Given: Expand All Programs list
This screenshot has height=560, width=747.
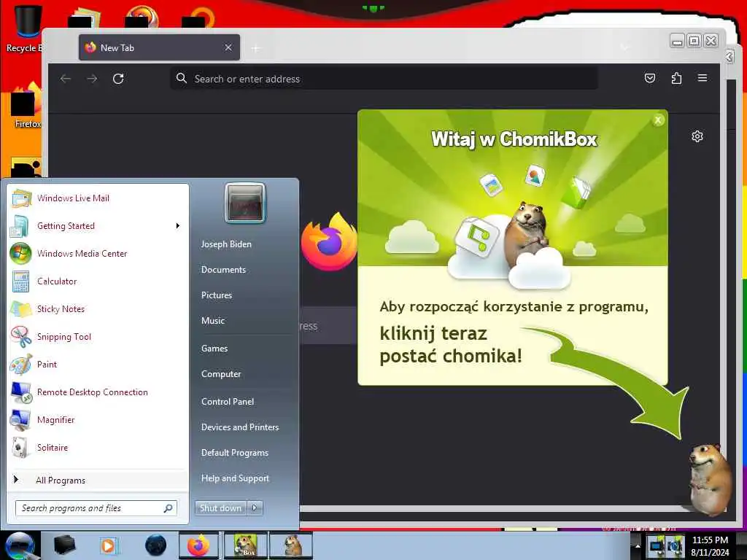Looking at the screenshot, I should (98, 480).
